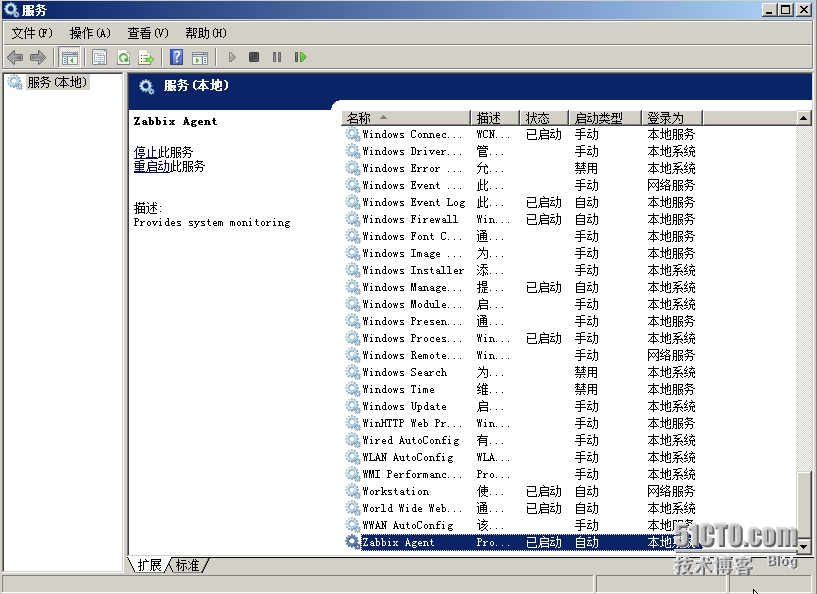
Task: Click the gear icon beside Windows Search
Action: coord(353,372)
